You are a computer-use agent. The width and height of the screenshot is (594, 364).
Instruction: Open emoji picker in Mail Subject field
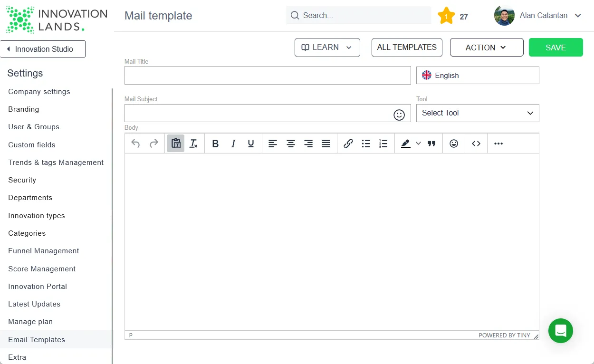pyautogui.click(x=399, y=115)
